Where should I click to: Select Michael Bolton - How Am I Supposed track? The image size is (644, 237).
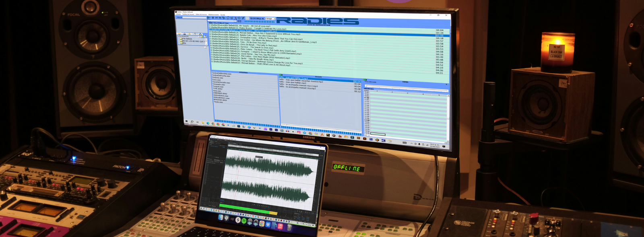(x=255, y=34)
